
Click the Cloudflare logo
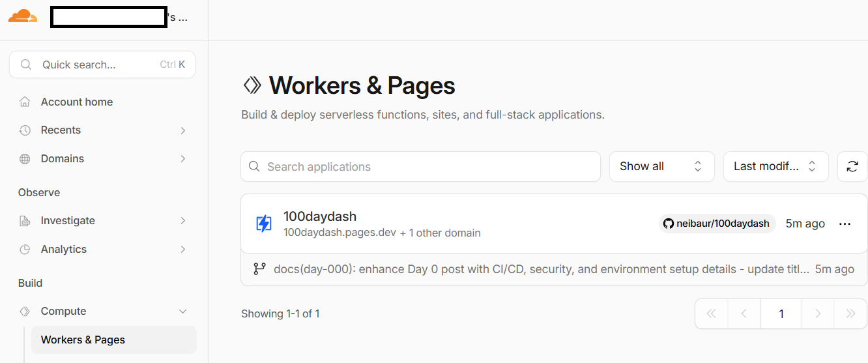point(23,16)
